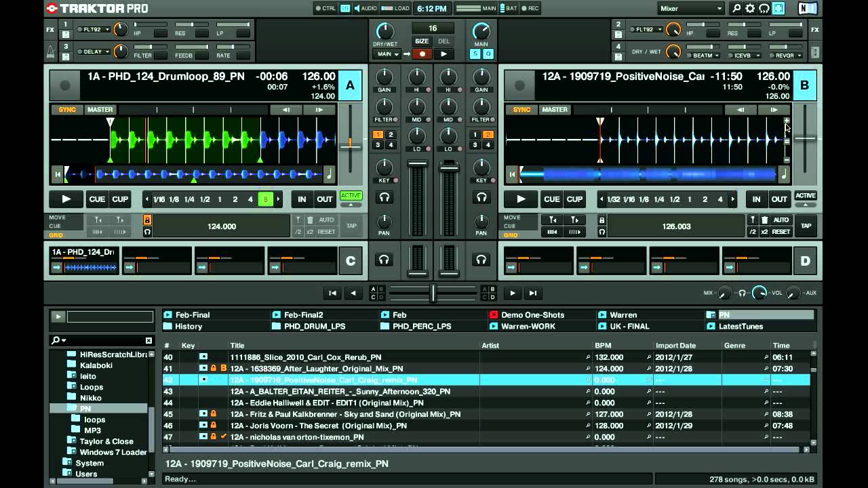Click Deck A headphone tick icon beside lock
The height and width of the screenshot is (488, 868).
147,232
